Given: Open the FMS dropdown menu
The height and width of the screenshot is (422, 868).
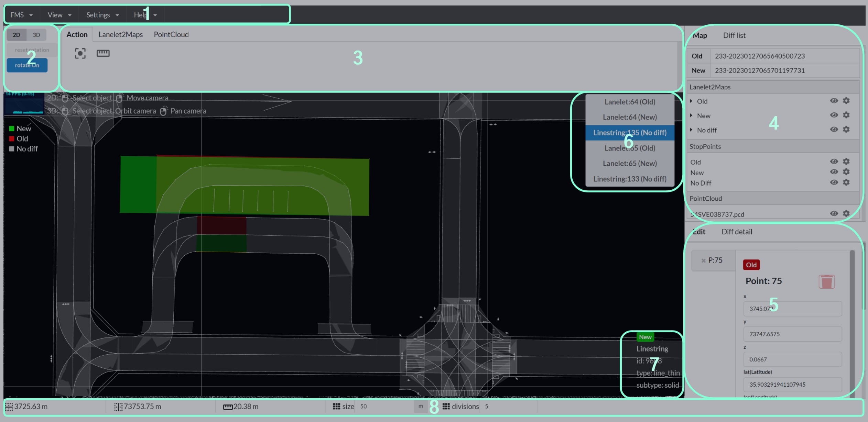Looking at the screenshot, I should tap(21, 15).
